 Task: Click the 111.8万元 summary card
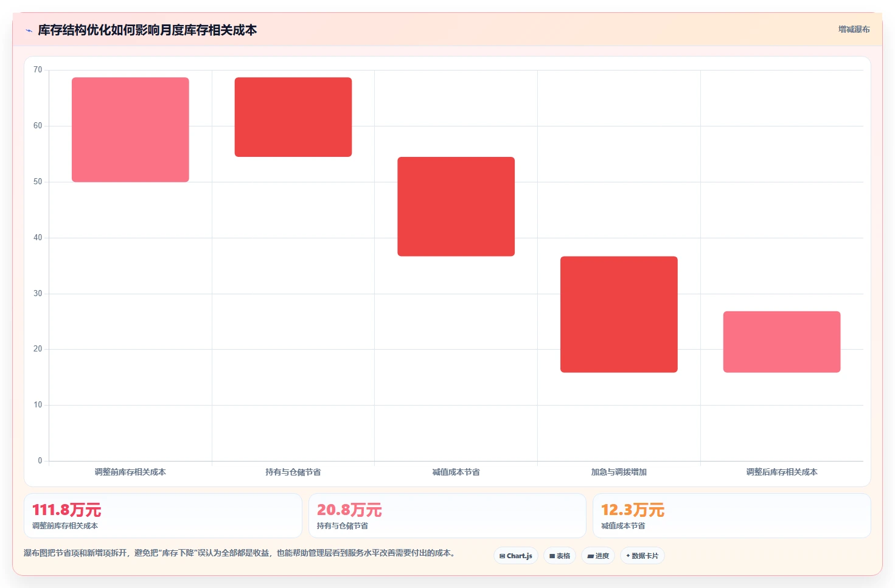click(x=163, y=516)
